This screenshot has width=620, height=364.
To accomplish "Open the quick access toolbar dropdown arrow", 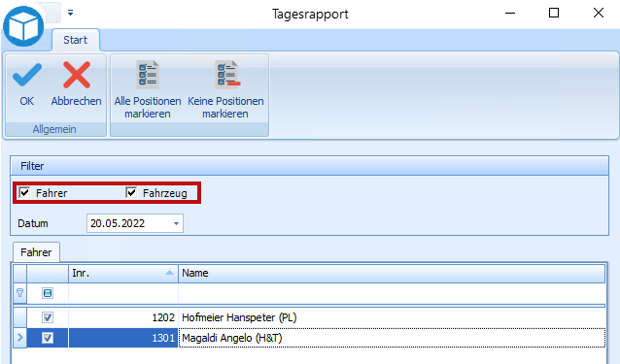I will 70,13.
